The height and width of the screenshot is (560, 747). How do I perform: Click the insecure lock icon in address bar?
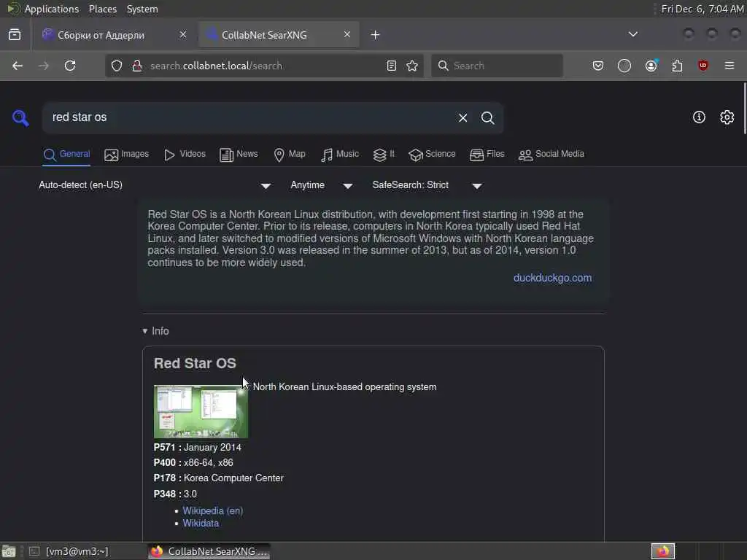pos(137,66)
